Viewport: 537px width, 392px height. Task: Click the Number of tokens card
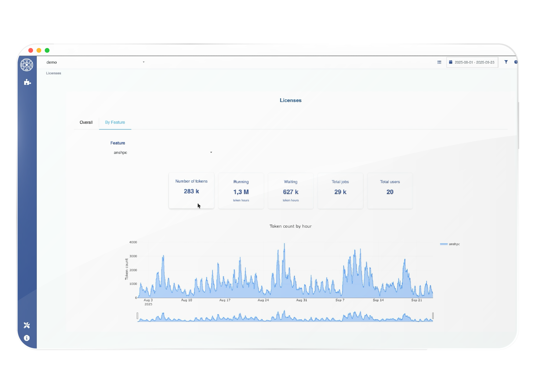(191, 190)
